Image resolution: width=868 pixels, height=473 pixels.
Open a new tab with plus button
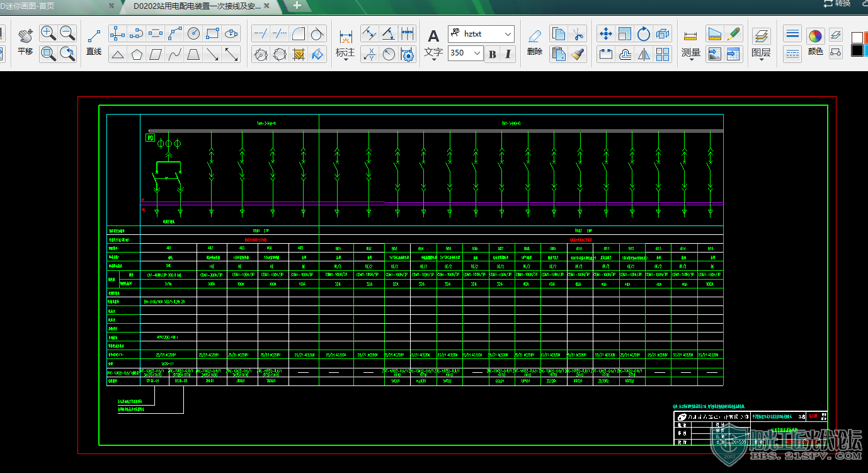point(297,6)
